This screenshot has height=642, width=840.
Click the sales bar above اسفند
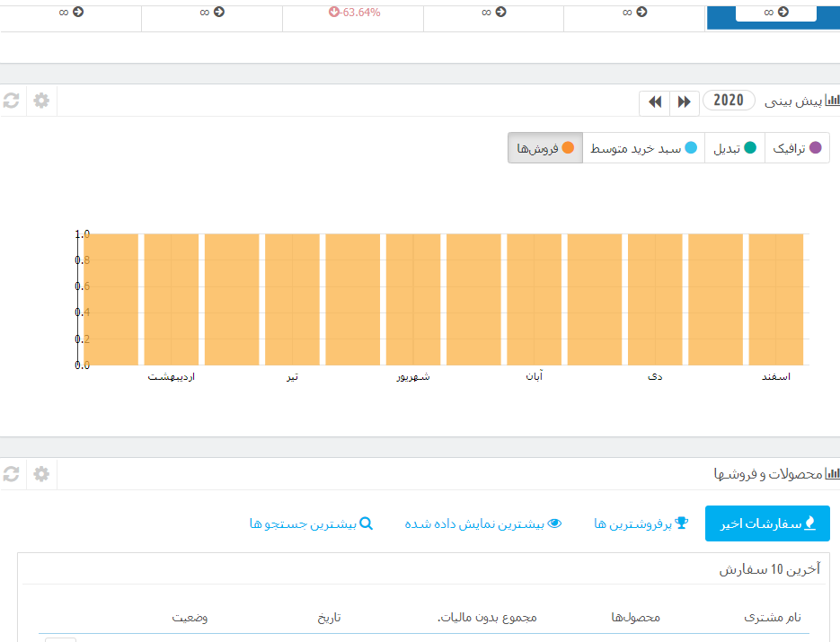pos(776,299)
